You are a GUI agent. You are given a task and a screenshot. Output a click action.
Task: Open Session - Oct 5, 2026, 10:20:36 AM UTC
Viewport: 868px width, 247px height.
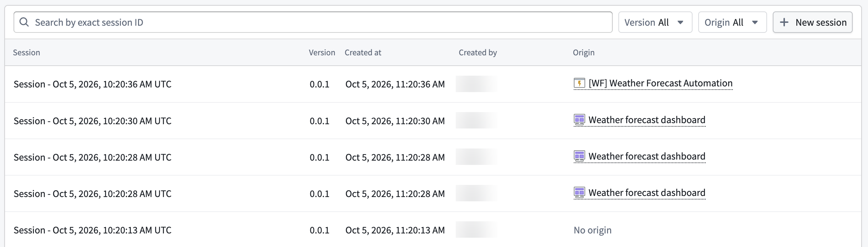[92, 84]
